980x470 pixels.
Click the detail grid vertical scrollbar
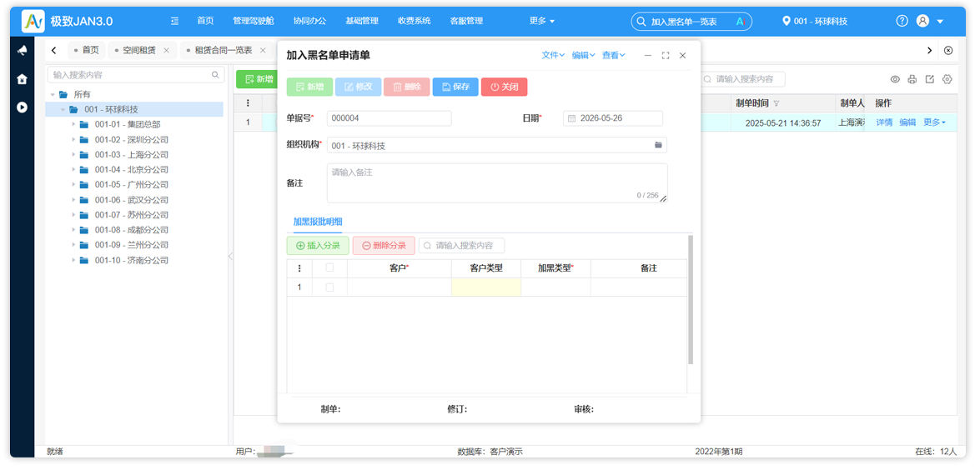coord(690,300)
